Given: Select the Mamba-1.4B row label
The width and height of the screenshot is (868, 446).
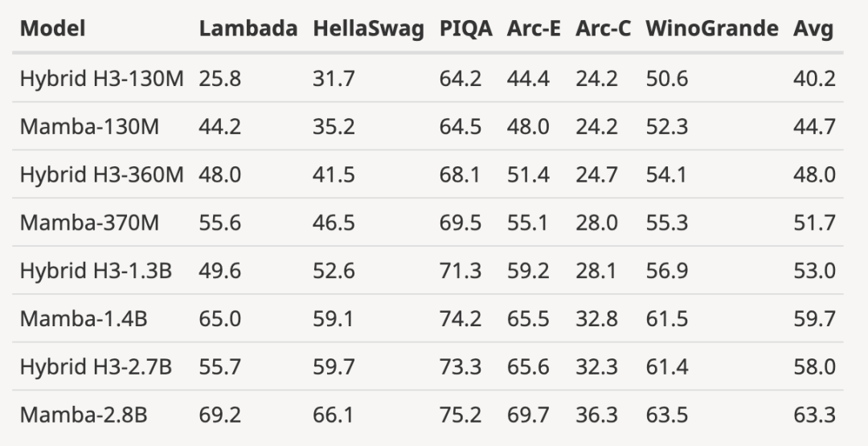Looking at the screenshot, I should tap(84, 319).
